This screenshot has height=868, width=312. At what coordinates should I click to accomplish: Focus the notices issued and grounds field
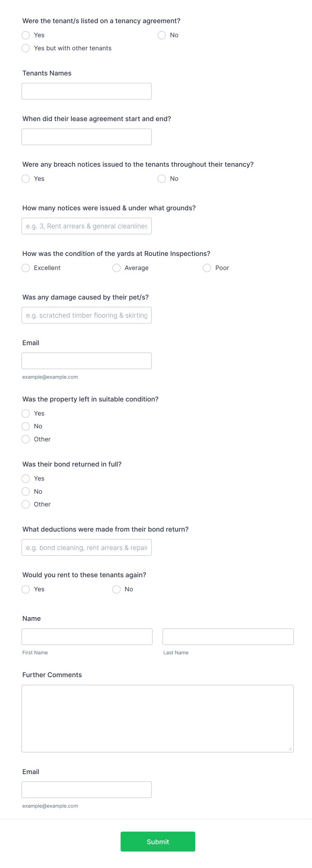tap(86, 226)
